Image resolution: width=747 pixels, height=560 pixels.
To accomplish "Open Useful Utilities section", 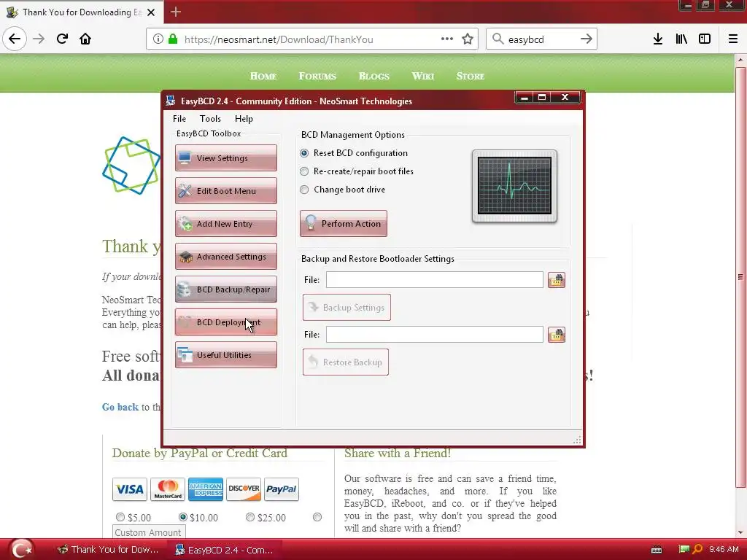I will pyautogui.click(x=226, y=355).
